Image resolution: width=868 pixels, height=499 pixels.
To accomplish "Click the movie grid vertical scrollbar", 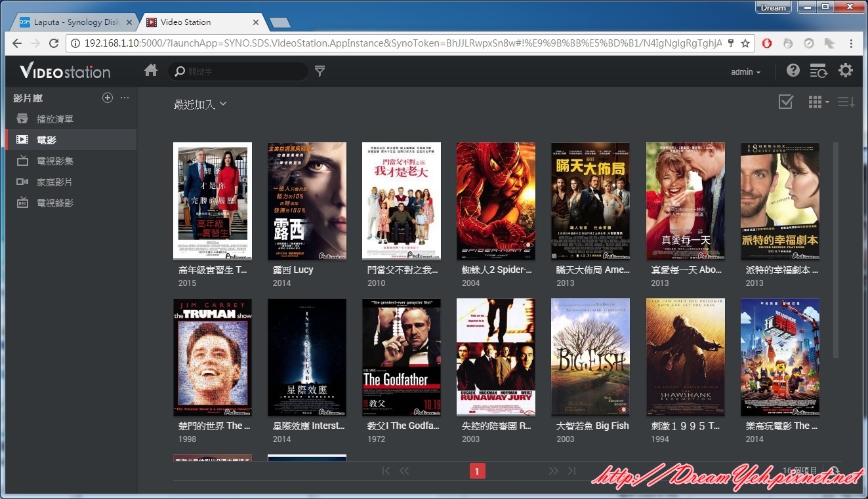I will coord(836,250).
